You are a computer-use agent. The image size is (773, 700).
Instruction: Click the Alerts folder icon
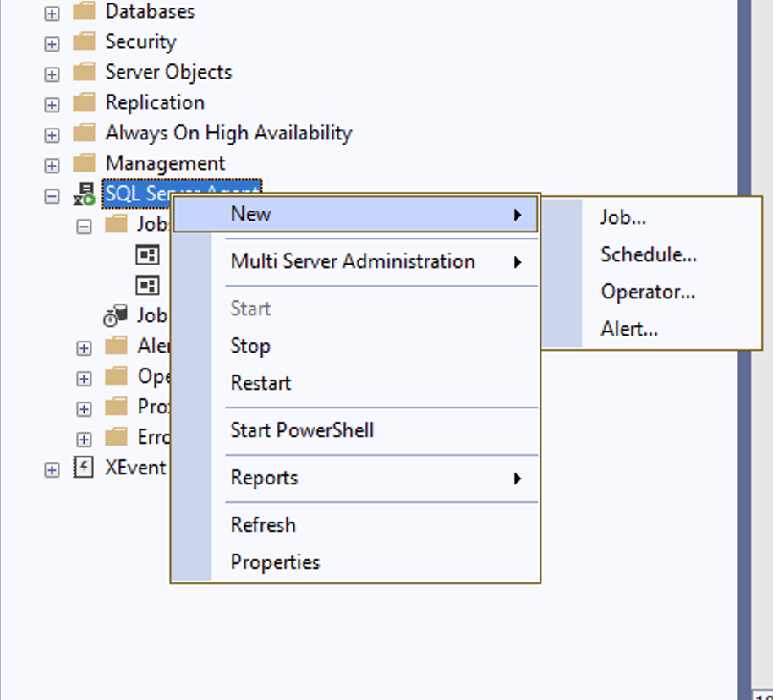117,346
